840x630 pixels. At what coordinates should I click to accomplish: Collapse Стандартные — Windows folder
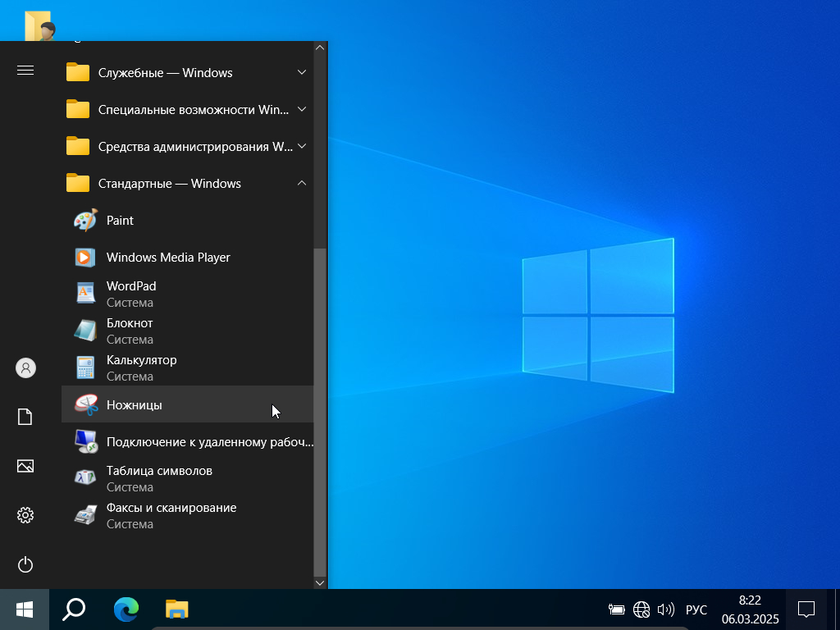click(x=169, y=184)
